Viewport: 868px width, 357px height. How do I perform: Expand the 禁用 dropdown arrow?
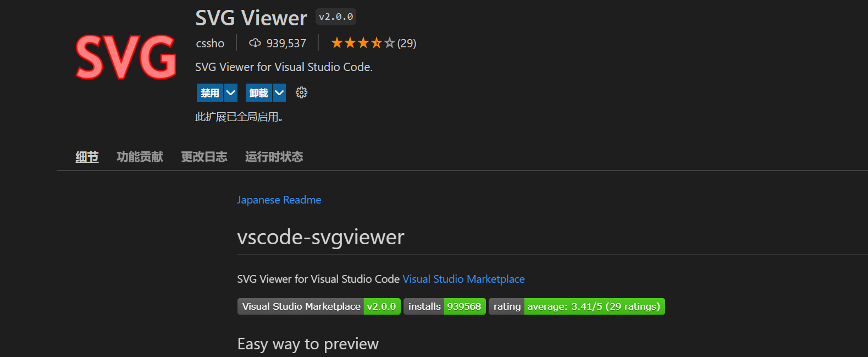coord(231,93)
